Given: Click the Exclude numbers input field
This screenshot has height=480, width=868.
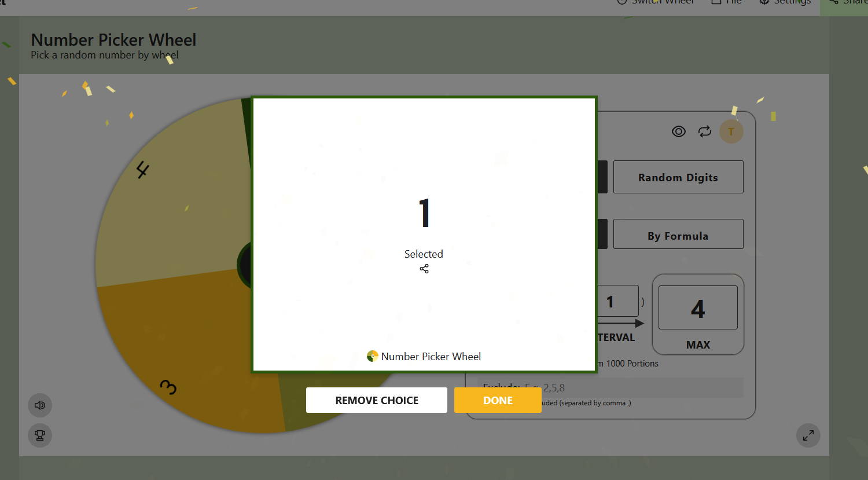Looking at the screenshot, I should (x=637, y=388).
